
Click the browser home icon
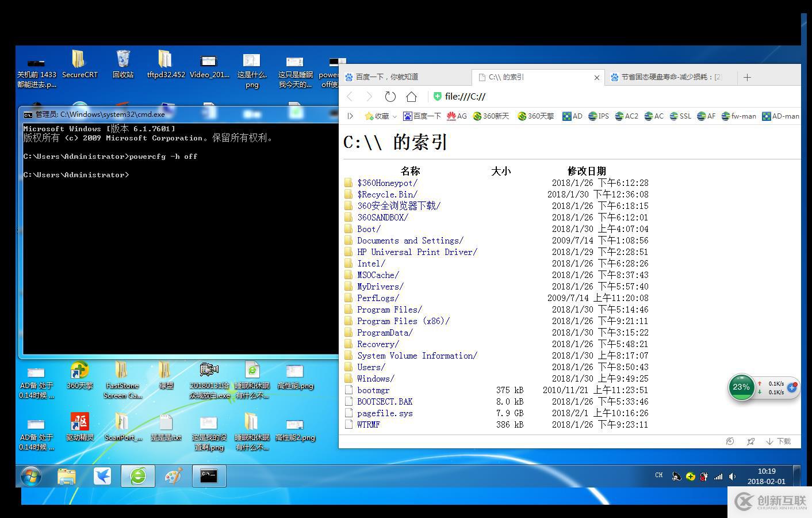(411, 97)
